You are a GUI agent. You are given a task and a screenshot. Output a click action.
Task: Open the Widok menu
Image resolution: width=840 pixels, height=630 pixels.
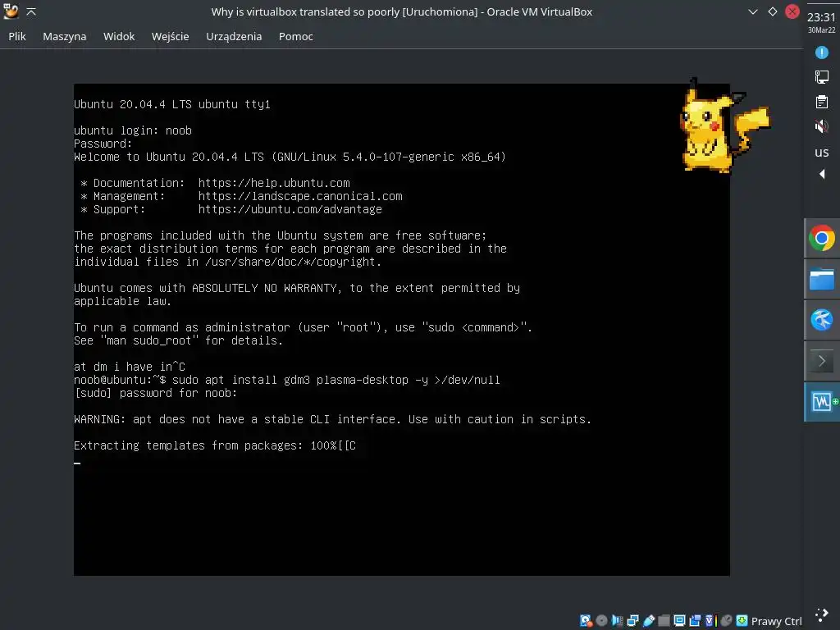coord(119,36)
